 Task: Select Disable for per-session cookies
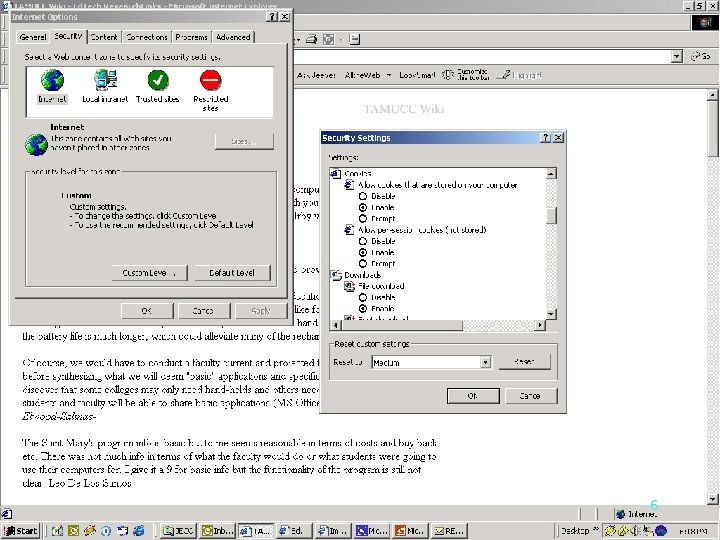[363, 241]
